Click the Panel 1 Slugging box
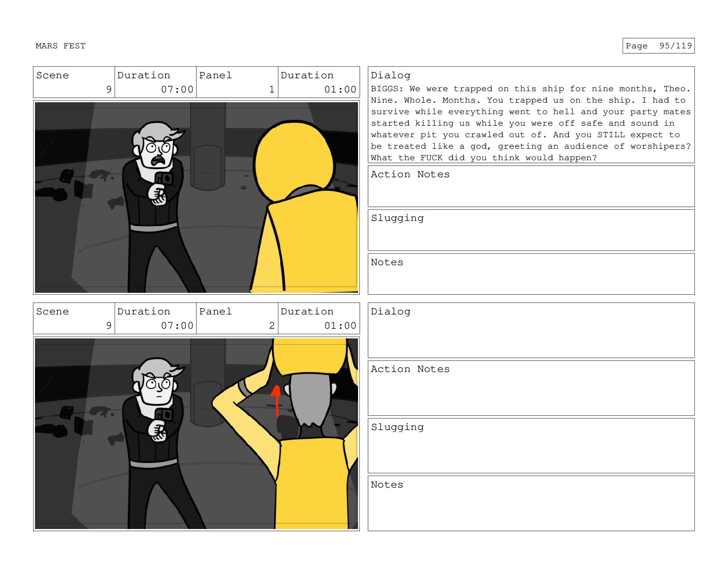The width and height of the screenshot is (728, 564). pyautogui.click(x=531, y=230)
